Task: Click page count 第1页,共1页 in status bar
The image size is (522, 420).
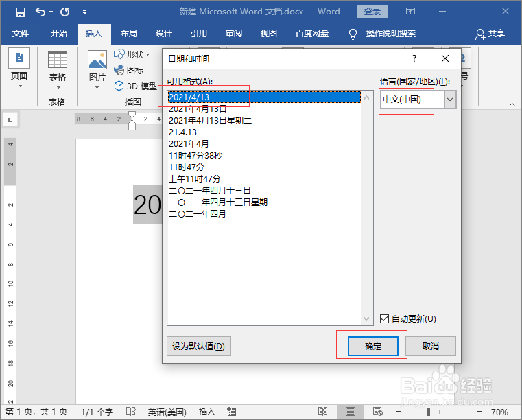Action: 36,412
